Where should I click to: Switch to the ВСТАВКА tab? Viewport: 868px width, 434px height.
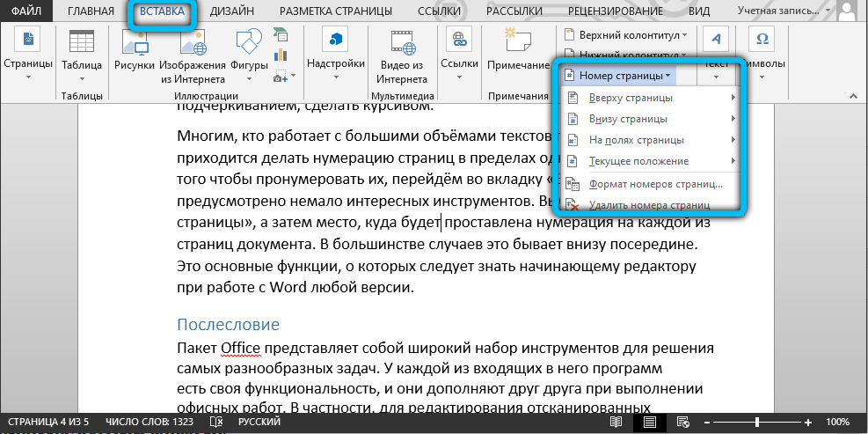point(162,11)
